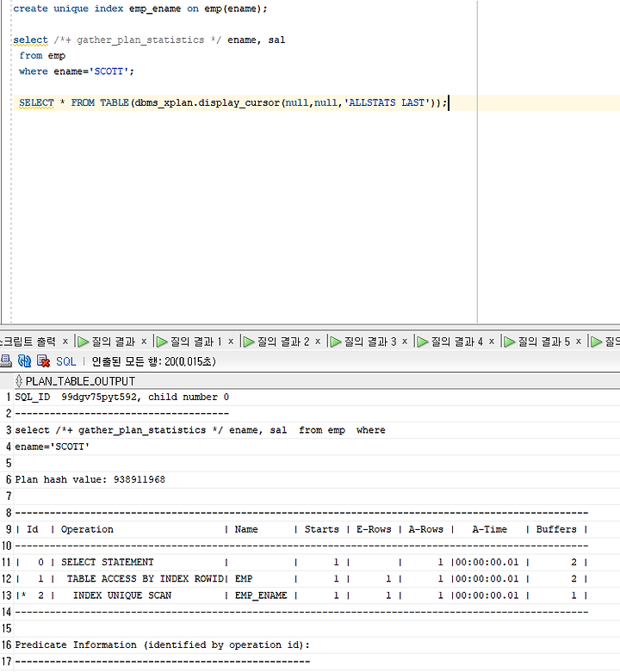Click row number 5 in results grid

(x=8, y=463)
